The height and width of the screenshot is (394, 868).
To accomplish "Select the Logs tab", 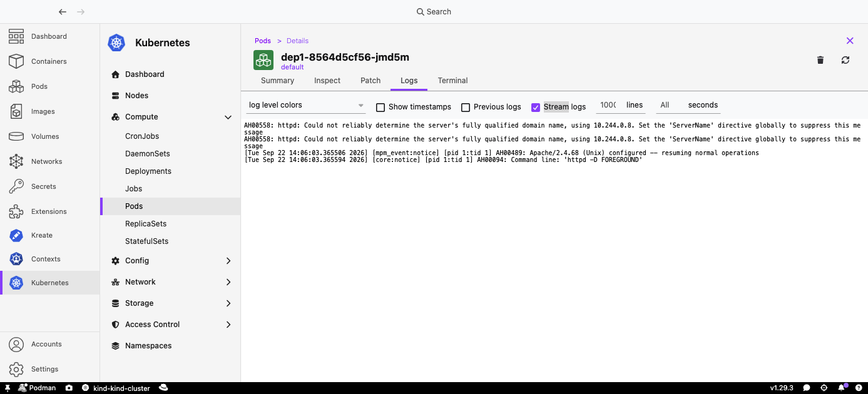I will click(x=409, y=81).
